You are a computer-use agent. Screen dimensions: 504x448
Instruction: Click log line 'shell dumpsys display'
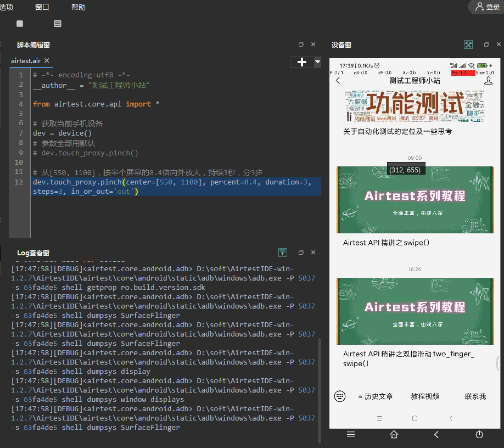click(106, 372)
